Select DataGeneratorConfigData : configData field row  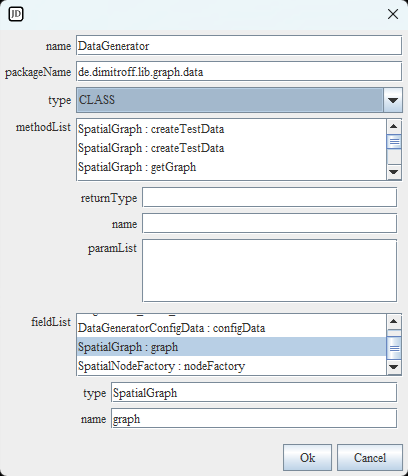(x=231, y=328)
